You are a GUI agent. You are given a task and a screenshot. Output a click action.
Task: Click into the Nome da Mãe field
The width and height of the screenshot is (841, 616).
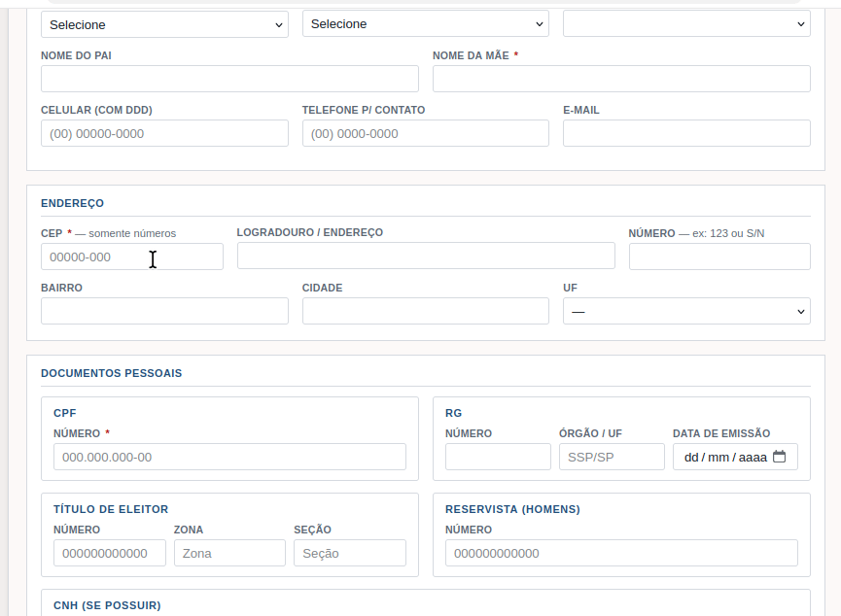[621, 79]
